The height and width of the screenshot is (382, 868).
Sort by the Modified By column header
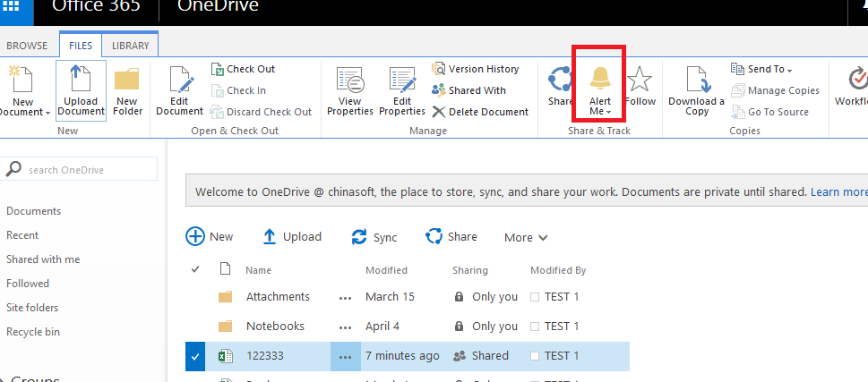pos(558,270)
